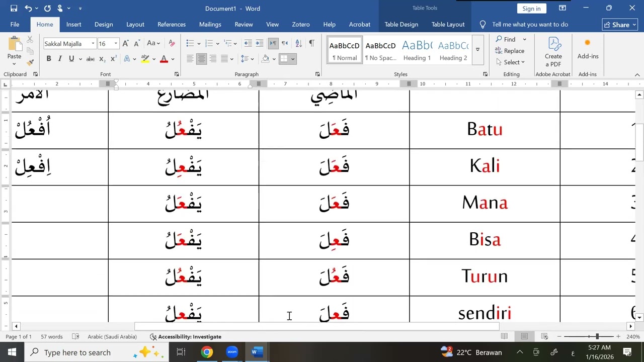Shrink the font size

click(136, 44)
